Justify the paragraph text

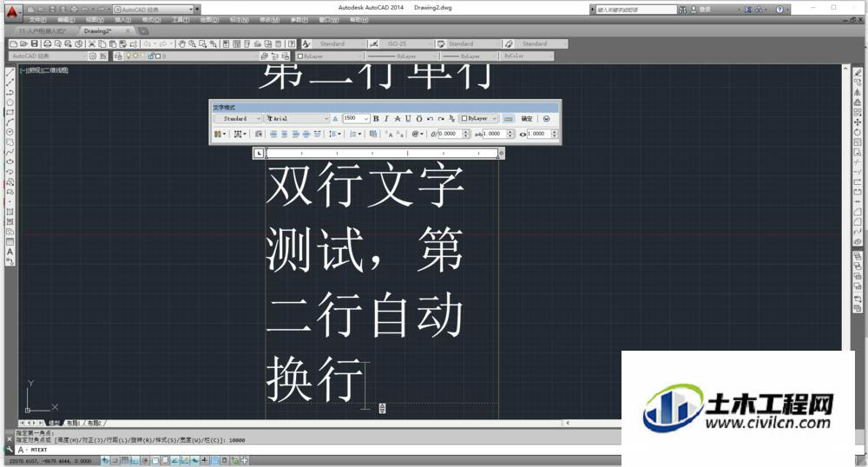coord(306,134)
